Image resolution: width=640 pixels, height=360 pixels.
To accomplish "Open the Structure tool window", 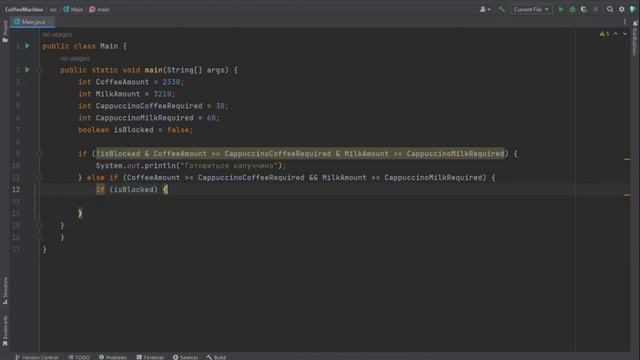I will pos(5,291).
